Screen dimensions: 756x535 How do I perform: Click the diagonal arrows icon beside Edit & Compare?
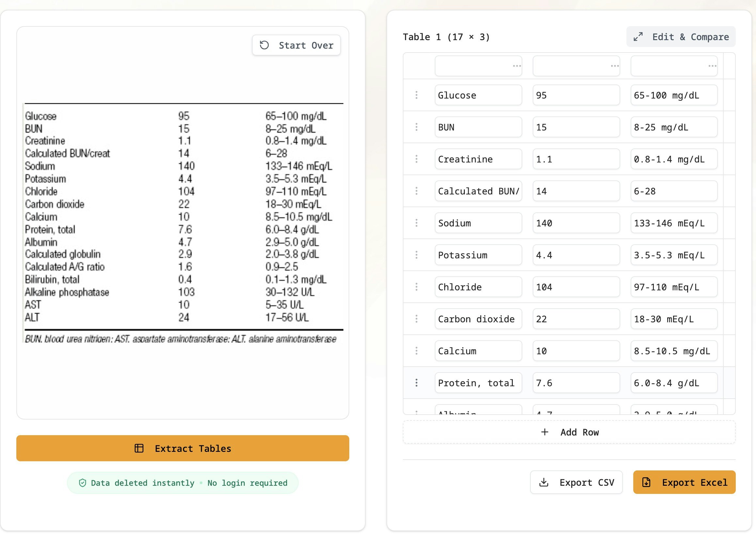(638, 37)
